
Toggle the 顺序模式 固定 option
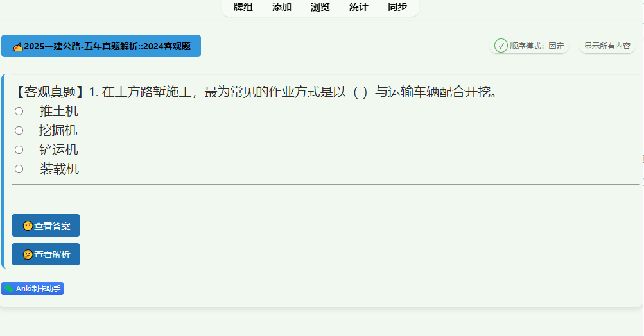[x=529, y=46]
